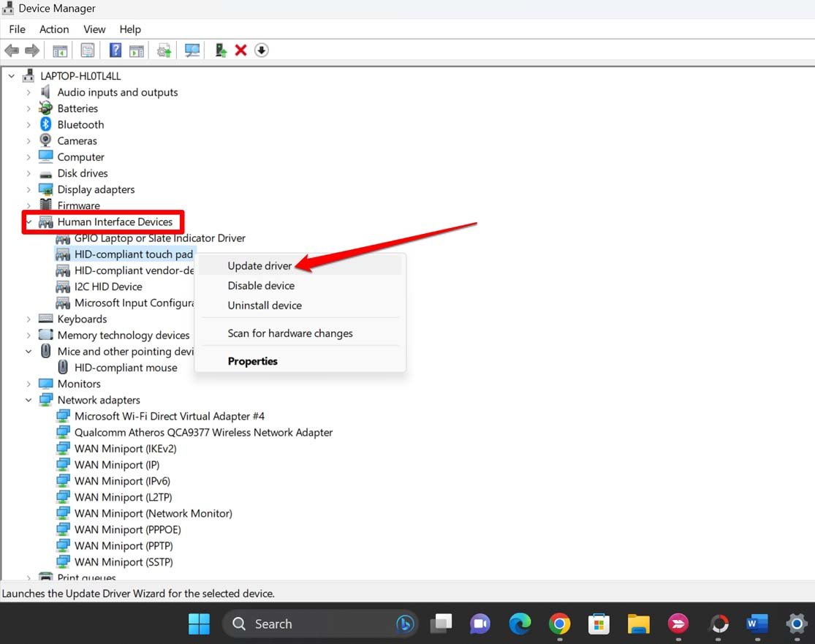Image resolution: width=815 pixels, height=644 pixels.
Task: Choose Update driver in context menu
Action: click(300, 265)
